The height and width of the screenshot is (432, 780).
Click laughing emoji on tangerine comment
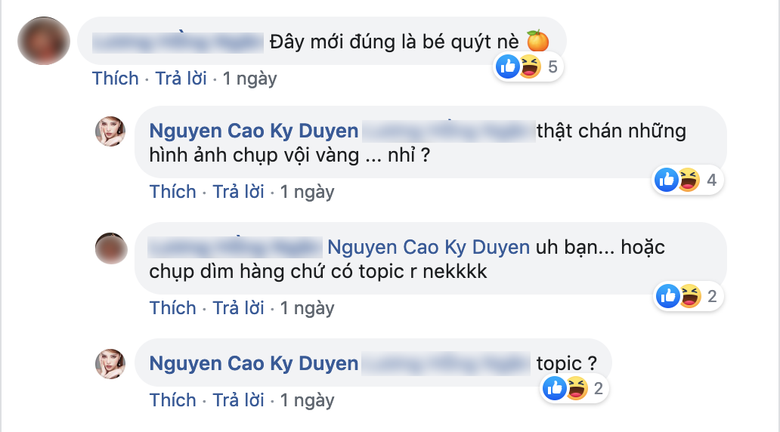click(x=530, y=67)
